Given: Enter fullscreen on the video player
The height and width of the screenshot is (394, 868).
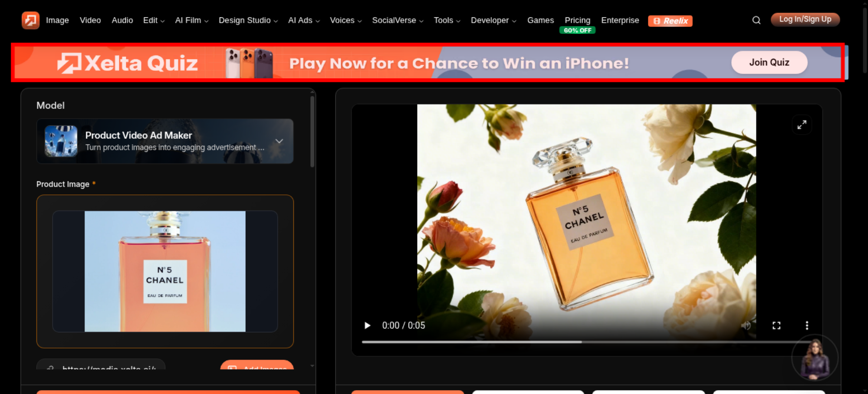Looking at the screenshot, I should 776,325.
